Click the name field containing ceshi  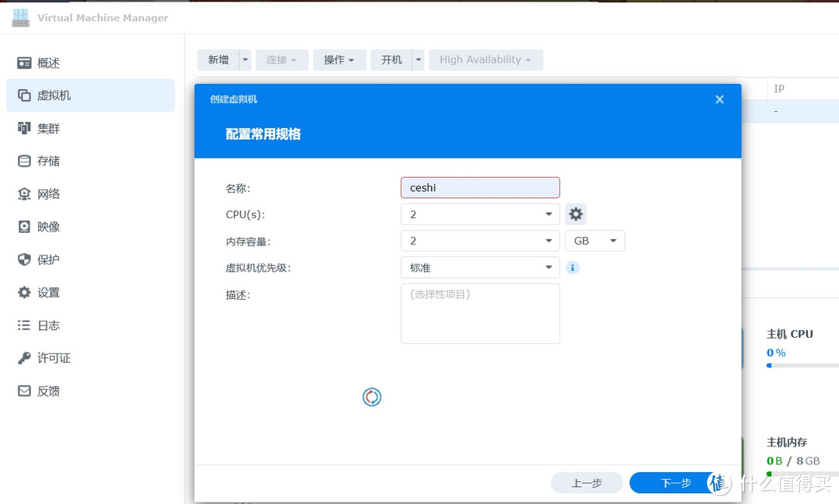point(479,187)
